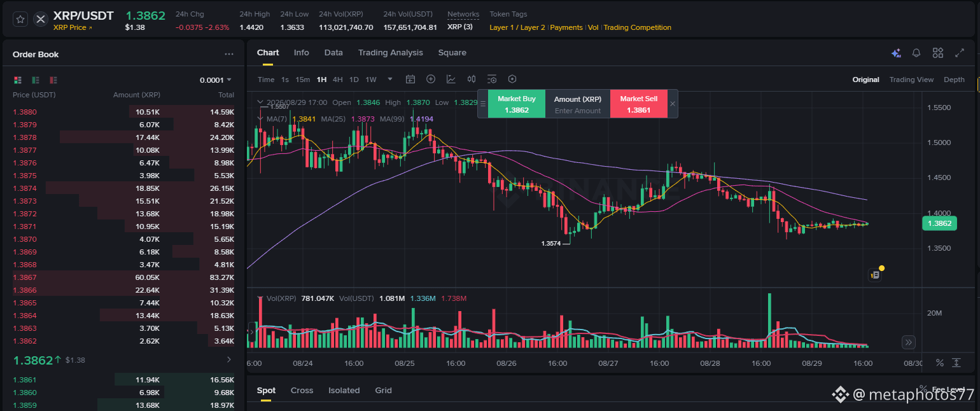Viewport: 980px width, 411px height.
Task: Toggle the percent scale on the chart axis
Action: (940, 363)
